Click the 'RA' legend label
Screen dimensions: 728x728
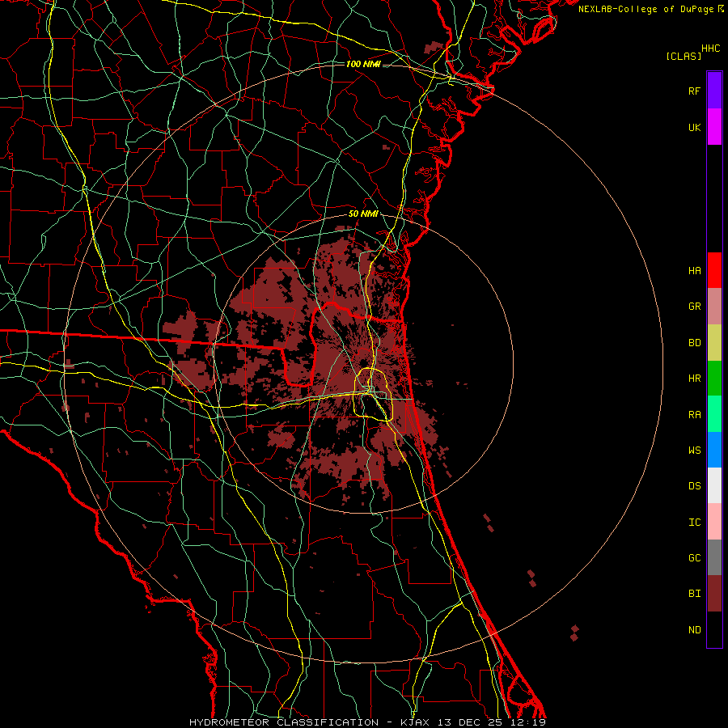pyautogui.click(x=694, y=415)
